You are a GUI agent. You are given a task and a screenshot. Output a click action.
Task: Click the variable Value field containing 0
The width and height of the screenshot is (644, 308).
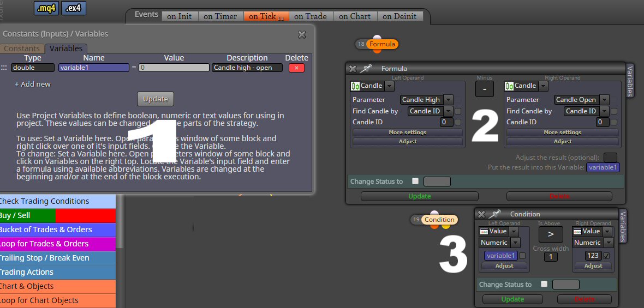174,68
